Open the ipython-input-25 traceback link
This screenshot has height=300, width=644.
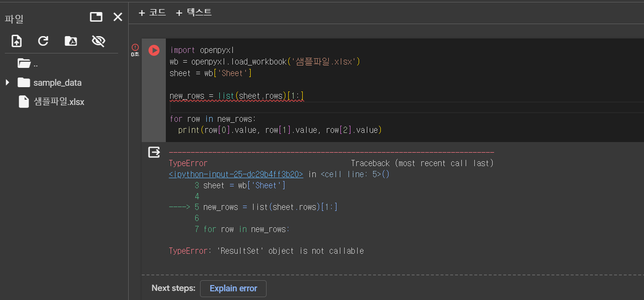coord(236,174)
